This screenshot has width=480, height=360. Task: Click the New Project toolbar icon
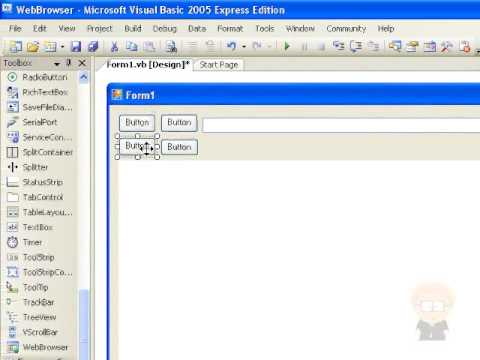point(15,46)
